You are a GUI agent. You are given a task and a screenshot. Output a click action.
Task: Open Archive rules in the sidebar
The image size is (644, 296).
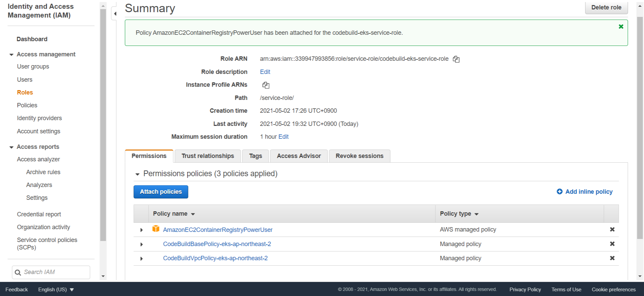point(43,172)
